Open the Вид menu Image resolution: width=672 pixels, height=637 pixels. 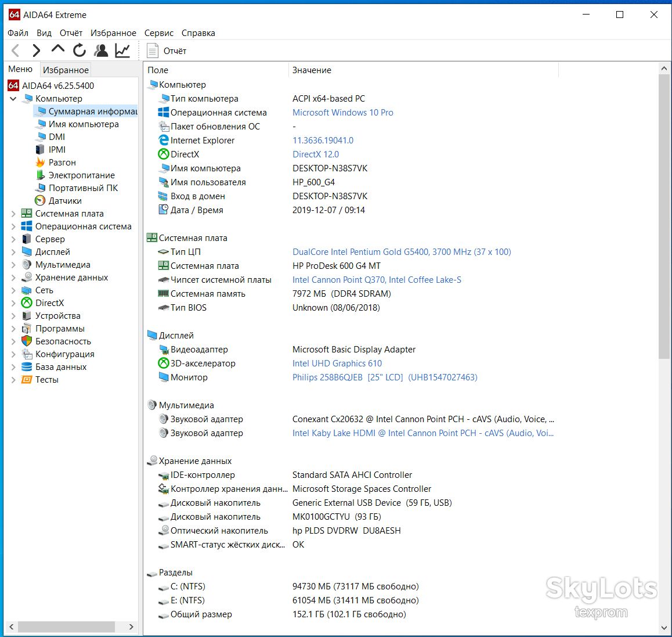[44, 33]
